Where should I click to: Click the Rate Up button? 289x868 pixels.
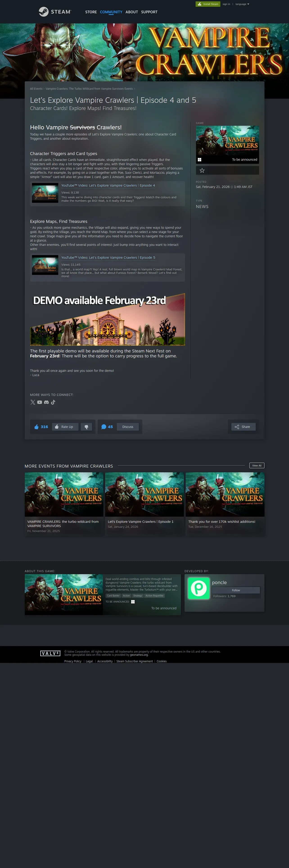(65, 427)
